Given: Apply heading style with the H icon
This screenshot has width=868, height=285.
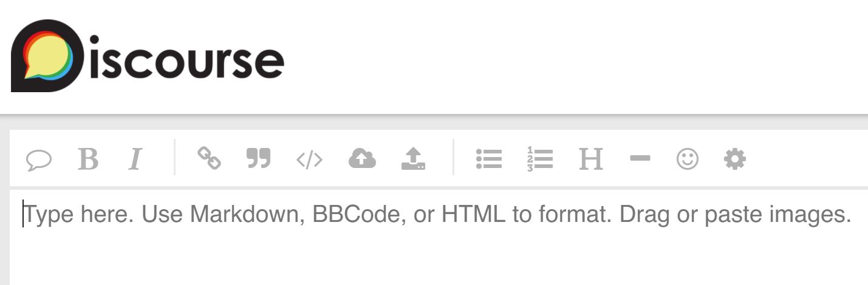Looking at the screenshot, I should (591, 159).
